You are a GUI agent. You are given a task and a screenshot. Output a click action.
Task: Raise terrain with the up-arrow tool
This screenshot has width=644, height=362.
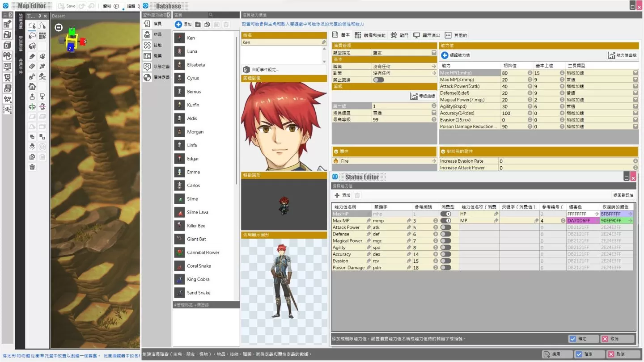coord(32,97)
